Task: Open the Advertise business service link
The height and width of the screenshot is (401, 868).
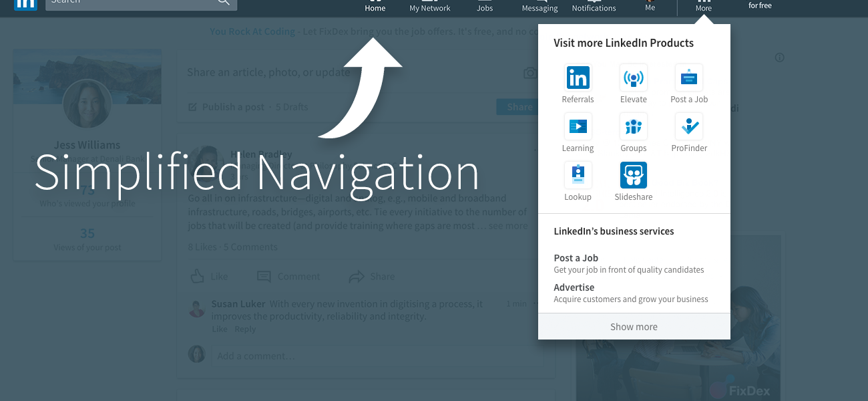Action: 574,287
